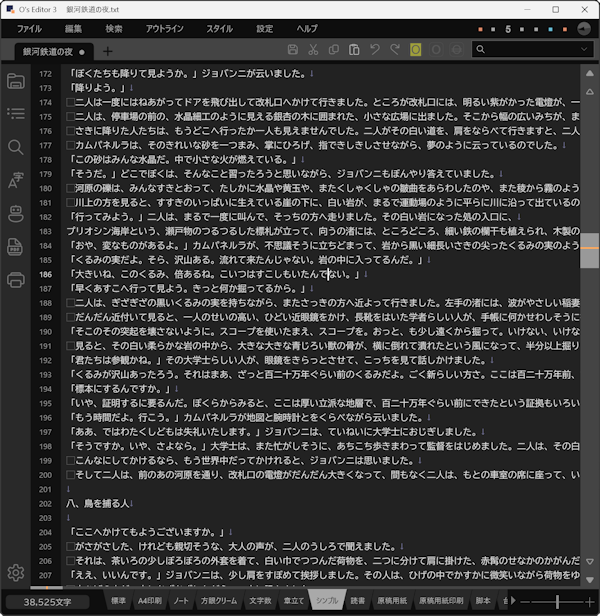Export document using the PDF icon
The height and width of the screenshot is (616, 600).
point(15,246)
